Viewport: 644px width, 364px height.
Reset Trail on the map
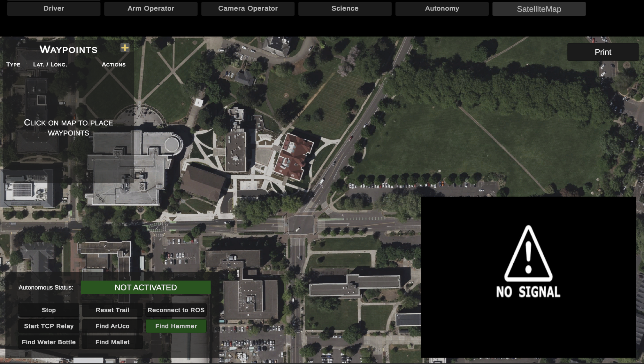tap(112, 310)
